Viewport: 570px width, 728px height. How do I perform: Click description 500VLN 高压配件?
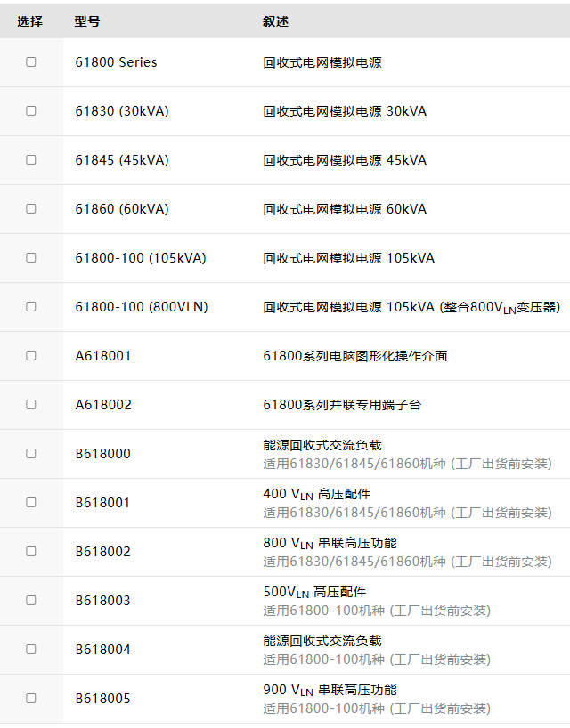point(315,592)
